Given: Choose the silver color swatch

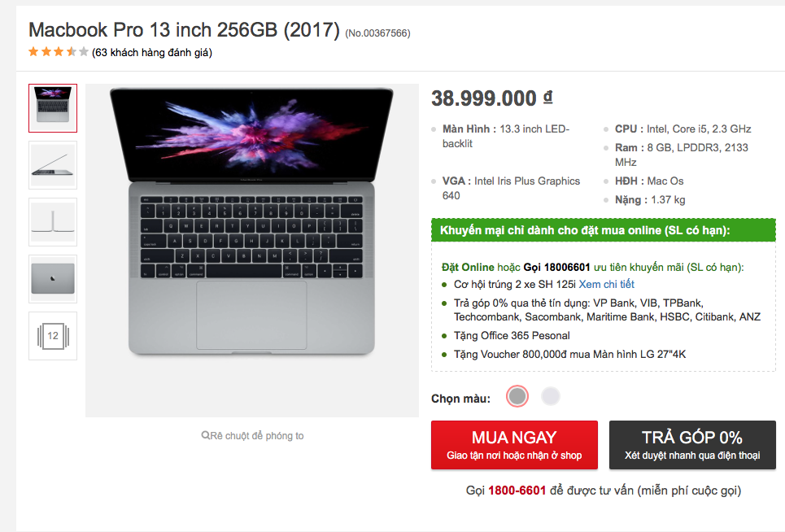Looking at the screenshot, I should coord(551,396).
